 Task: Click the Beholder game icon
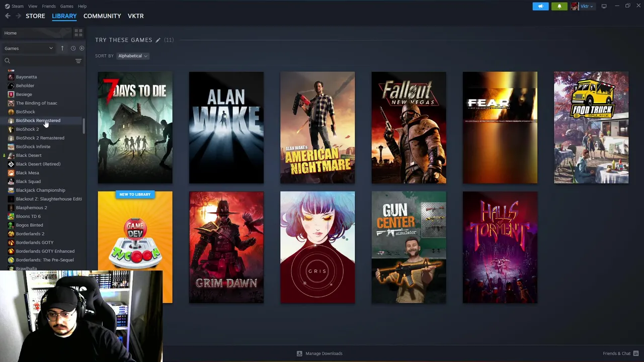[x=11, y=85]
